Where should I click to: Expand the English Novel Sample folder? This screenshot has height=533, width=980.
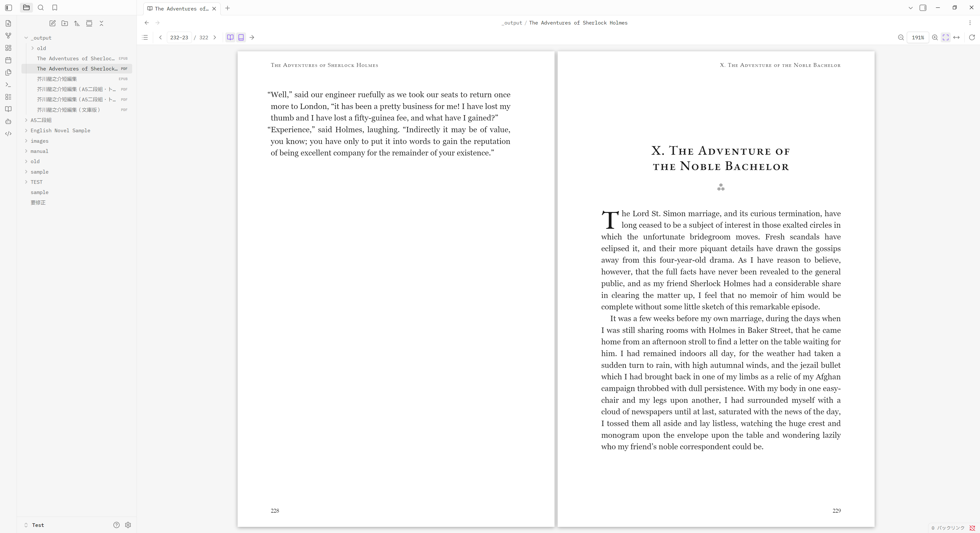coord(26,130)
